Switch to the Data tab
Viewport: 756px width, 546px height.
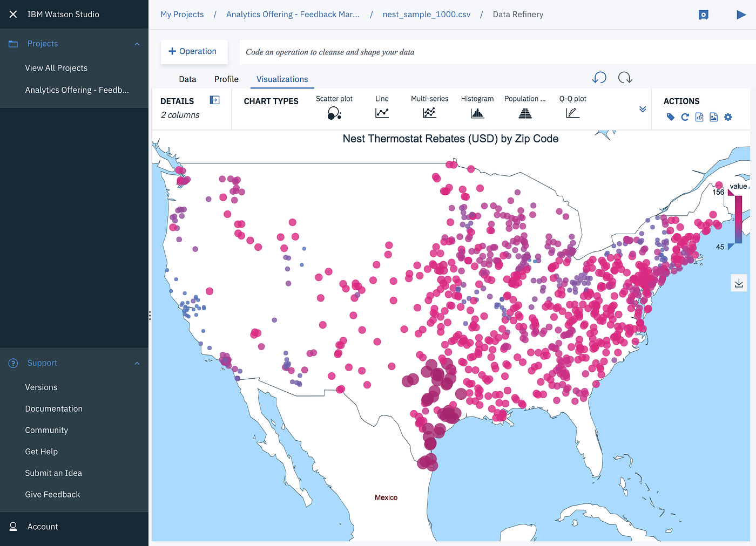click(187, 79)
